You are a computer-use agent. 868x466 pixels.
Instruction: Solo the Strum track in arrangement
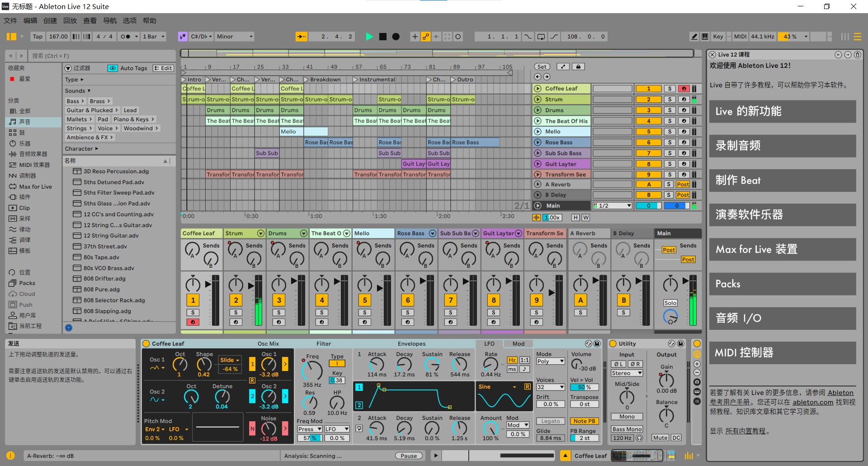[x=670, y=100]
